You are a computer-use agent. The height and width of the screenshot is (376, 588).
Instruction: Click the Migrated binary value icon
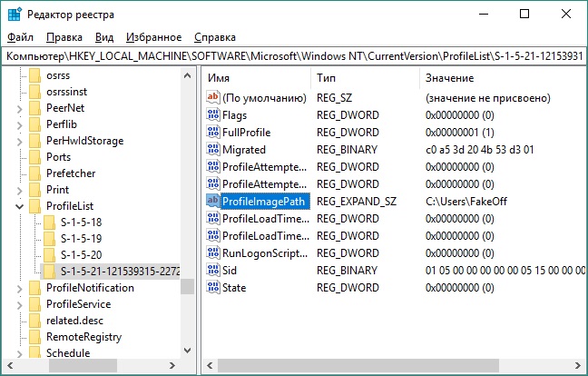click(213, 150)
